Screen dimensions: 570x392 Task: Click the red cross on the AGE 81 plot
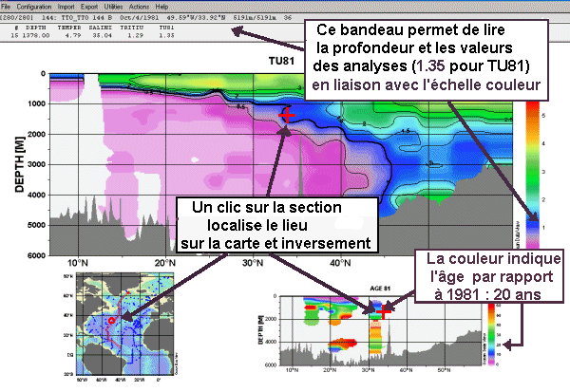click(383, 310)
